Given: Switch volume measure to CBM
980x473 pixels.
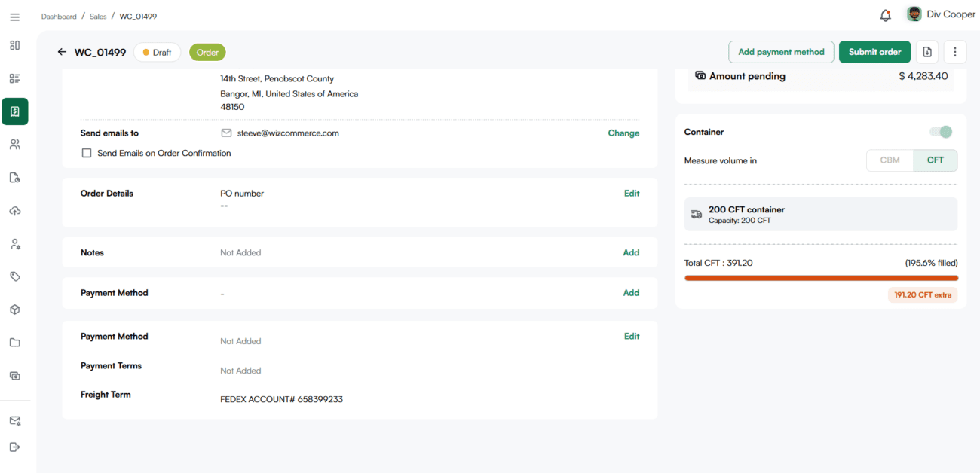Looking at the screenshot, I should (x=890, y=160).
